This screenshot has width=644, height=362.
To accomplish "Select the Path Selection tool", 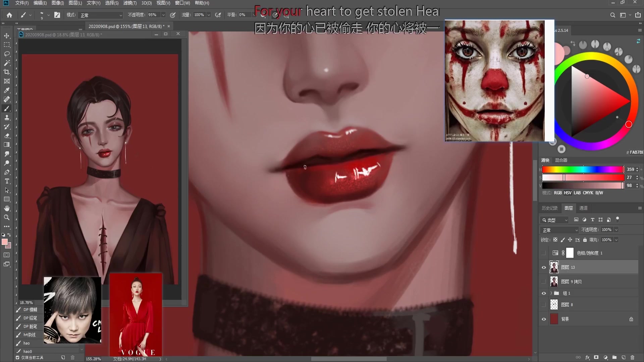I will 7,190.
